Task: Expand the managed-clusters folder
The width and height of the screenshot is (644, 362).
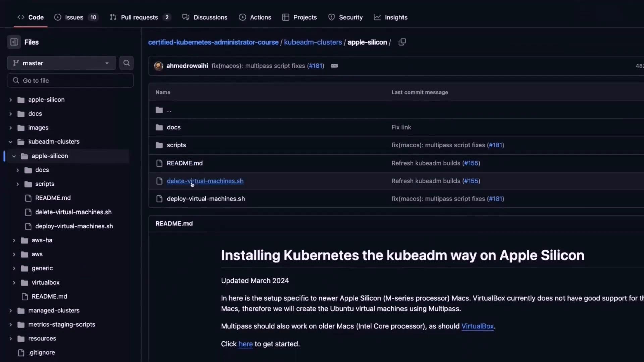Action: tap(10, 311)
